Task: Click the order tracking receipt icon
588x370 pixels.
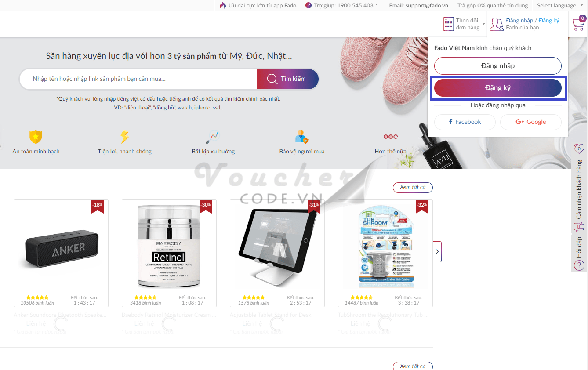Action: pyautogui.click(x=448, y=24)
